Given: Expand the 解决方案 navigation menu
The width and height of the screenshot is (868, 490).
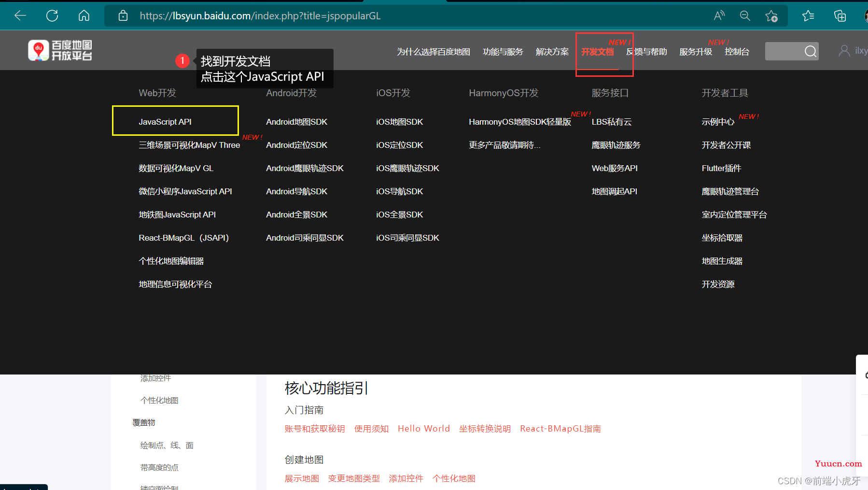Looking at the screenshot, I should pyautogui.click(x=552, y=52).
